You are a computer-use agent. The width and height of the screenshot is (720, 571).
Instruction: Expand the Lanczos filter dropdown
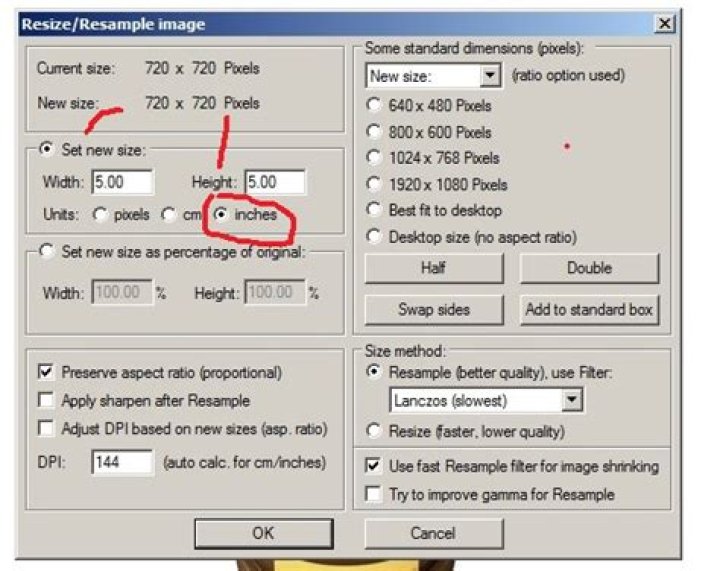point(571,401)
